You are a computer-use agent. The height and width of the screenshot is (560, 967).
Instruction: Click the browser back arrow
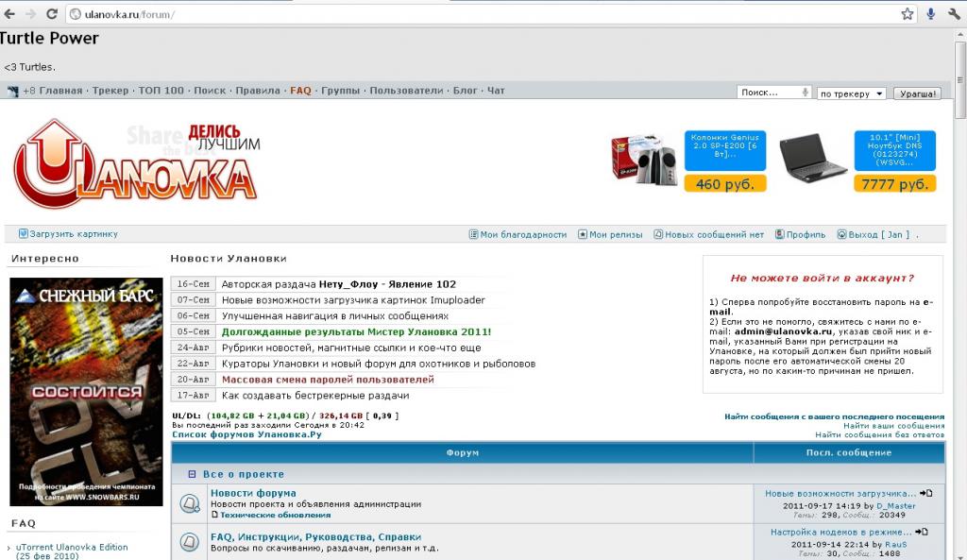9,13
